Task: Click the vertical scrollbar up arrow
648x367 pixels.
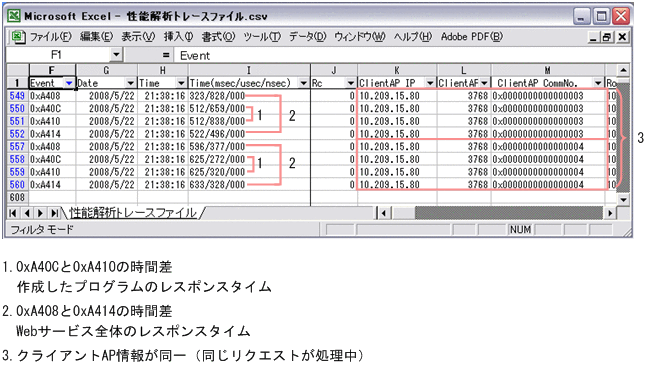Action: click(623, 70)
